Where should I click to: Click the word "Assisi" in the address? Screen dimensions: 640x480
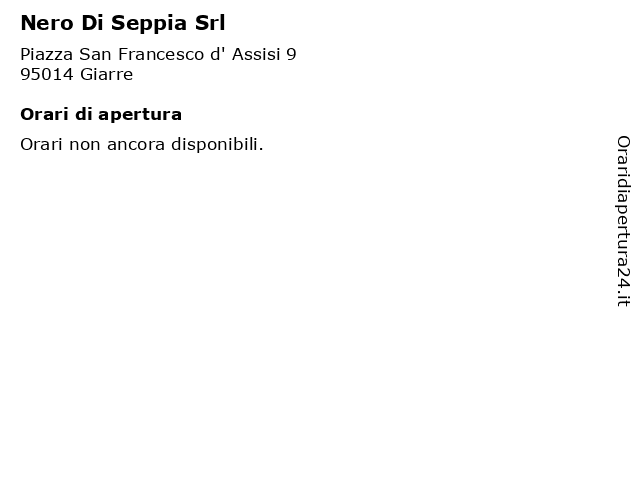(256, 54)
